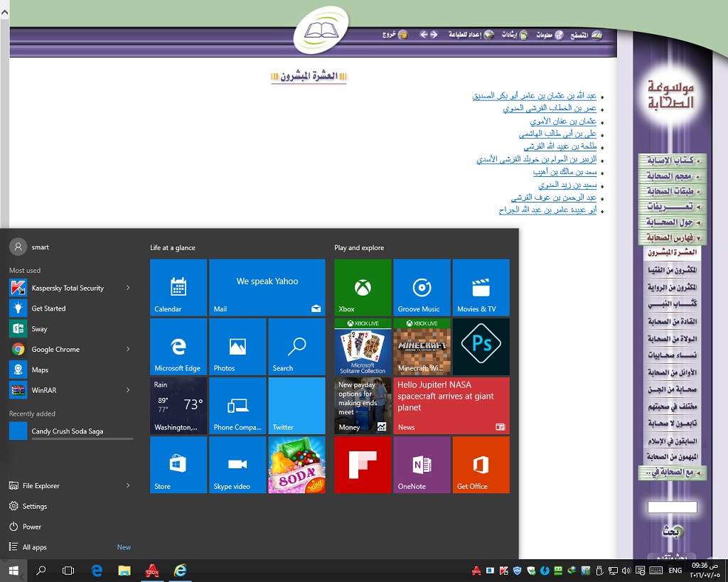Image resolution: width=728 pixels, height=582 pixels.
Task: Launch Microsoft Solitaire Collection tile
Action: click(363, 347)
